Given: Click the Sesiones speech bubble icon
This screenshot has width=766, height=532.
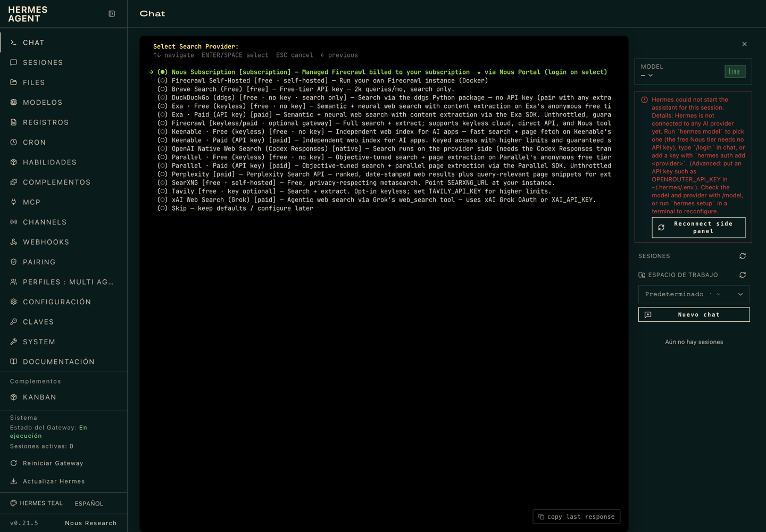Looking at the screenshot, I should pyautogui.click(x=14, y=63).
